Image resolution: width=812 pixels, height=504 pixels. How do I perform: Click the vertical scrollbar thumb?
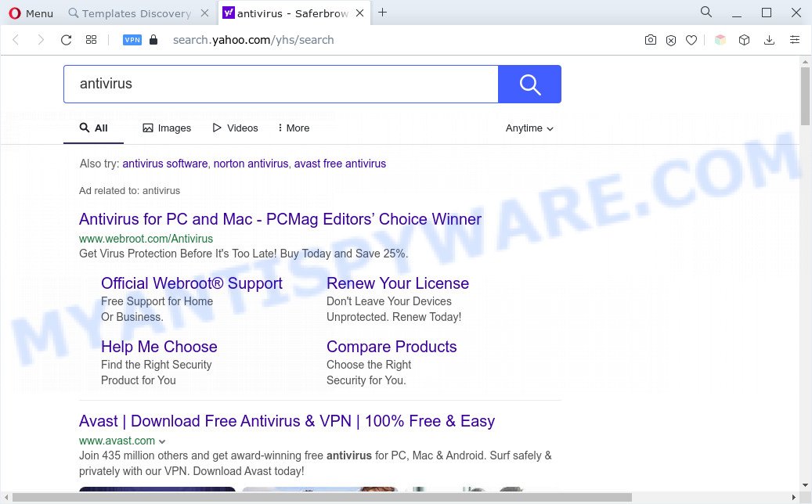click(805, 95)
